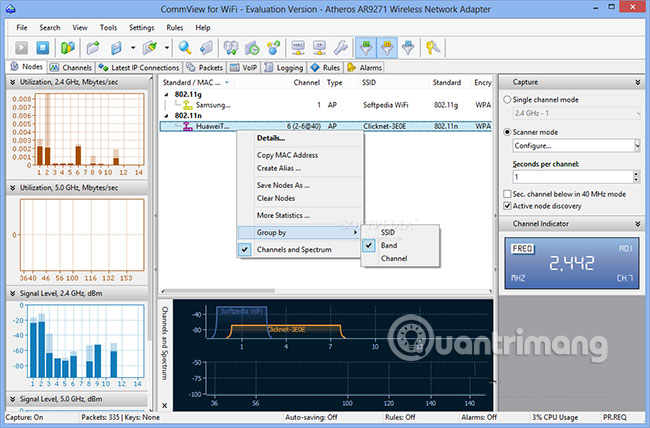Click the clock scheduler toolbar icon

pos(252,47)
